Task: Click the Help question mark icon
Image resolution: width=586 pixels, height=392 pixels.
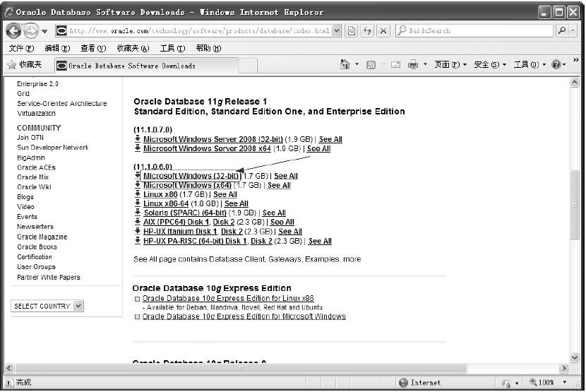Action: point(556,65)
